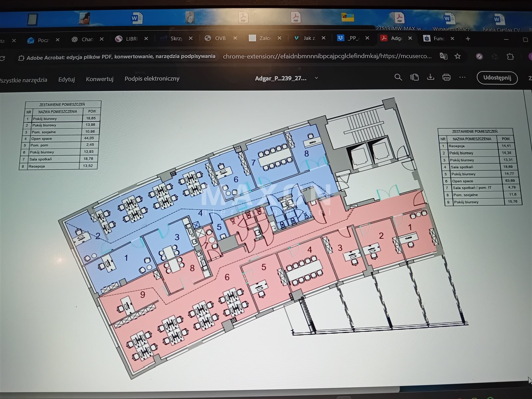Open the browser extensions puzzle icon
The height and width of the screenshot is (399, 532).
pos(510,57)
